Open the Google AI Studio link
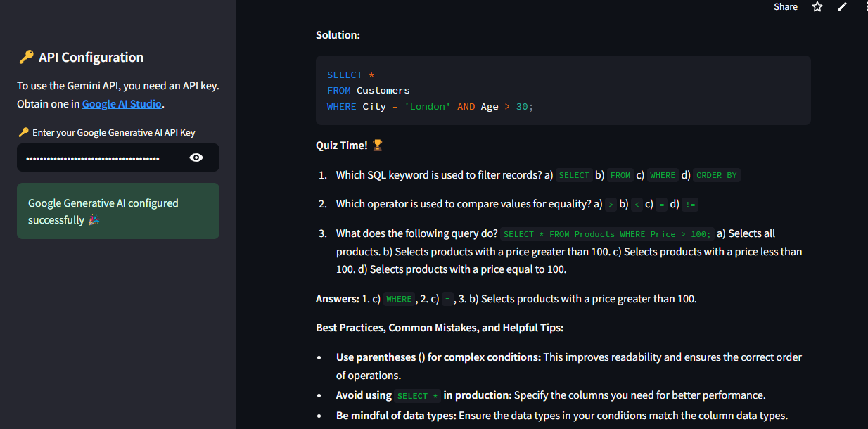 (122, 104)
